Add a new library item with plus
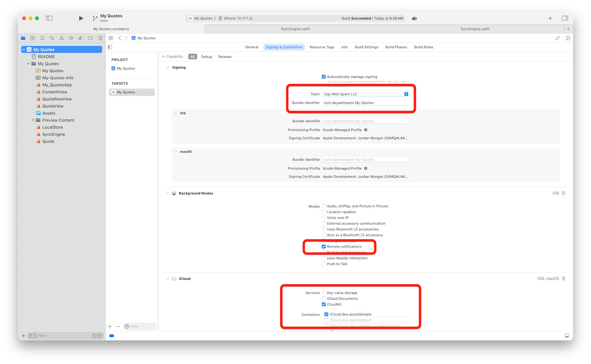 click(x=550, y=18)
